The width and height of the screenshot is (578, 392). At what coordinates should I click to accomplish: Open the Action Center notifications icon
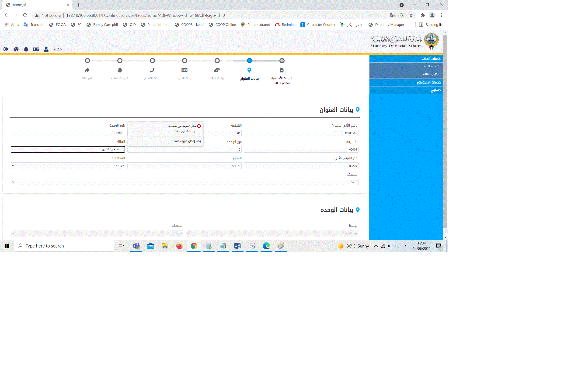coord(439,246)
